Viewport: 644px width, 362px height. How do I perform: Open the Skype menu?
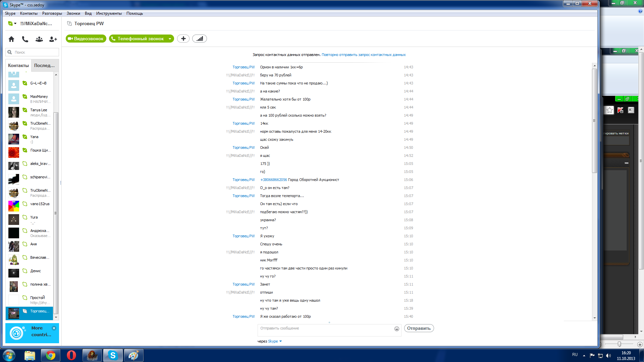click(x=10, y=13)
